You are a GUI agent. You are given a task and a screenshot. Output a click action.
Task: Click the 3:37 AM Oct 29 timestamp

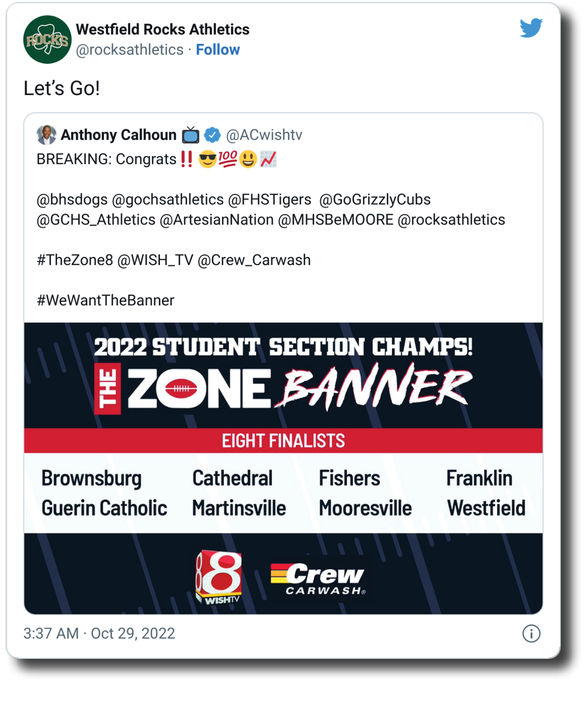[99, 633]
